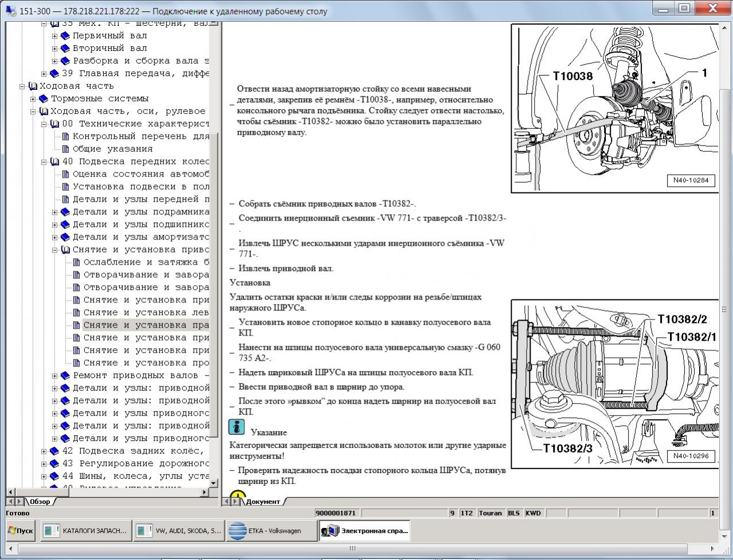Click right tab-scroll arrow beside Обзор tab
The width and height of the screenshot is (733, 560).
[x=20, y=502]
